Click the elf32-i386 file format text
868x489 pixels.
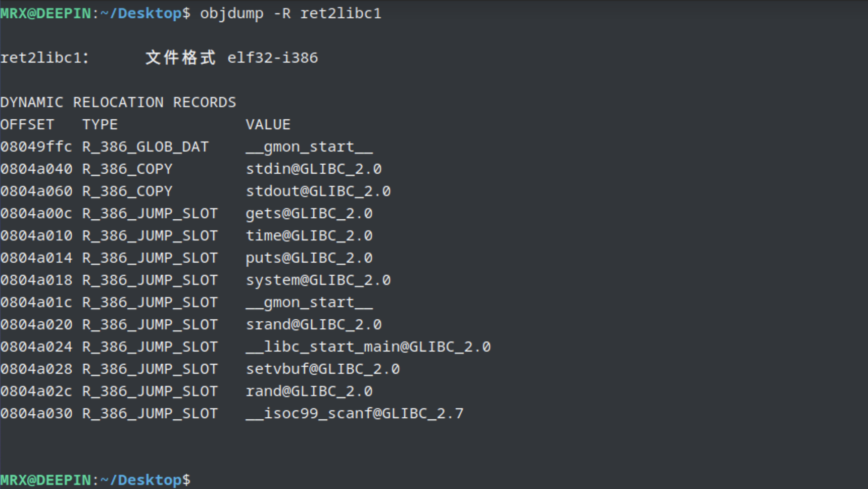(x=272, y=58)
